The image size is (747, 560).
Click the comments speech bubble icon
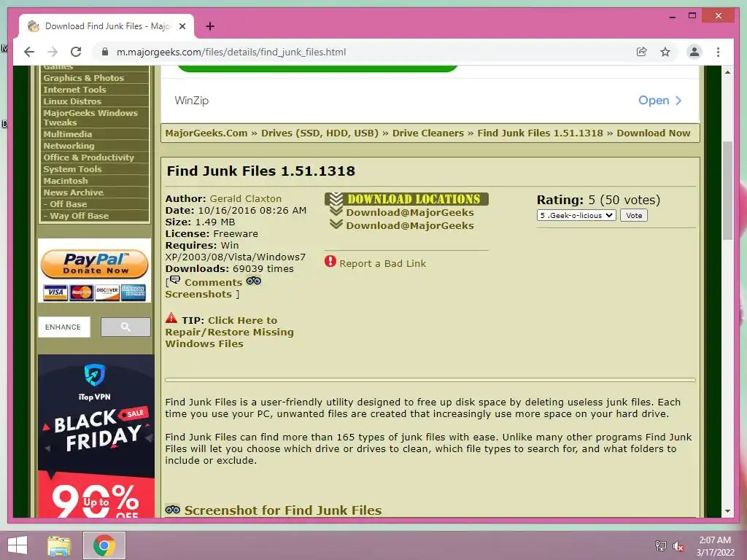point(175,280)
